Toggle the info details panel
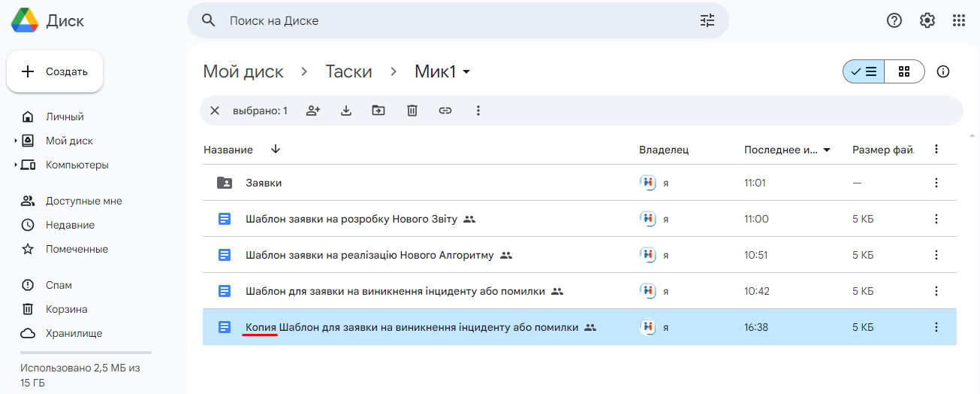This screenshot has width=980, height=394. [944, 71]
